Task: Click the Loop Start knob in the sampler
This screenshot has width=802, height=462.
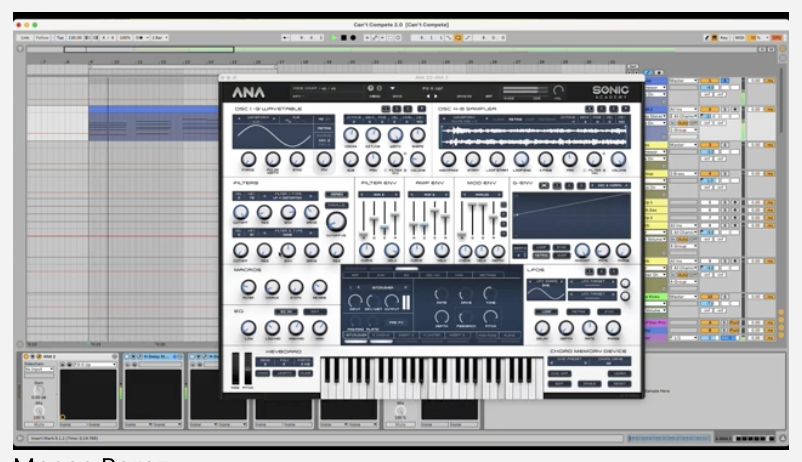Action: pyautogui.click(x=497, y=159)
